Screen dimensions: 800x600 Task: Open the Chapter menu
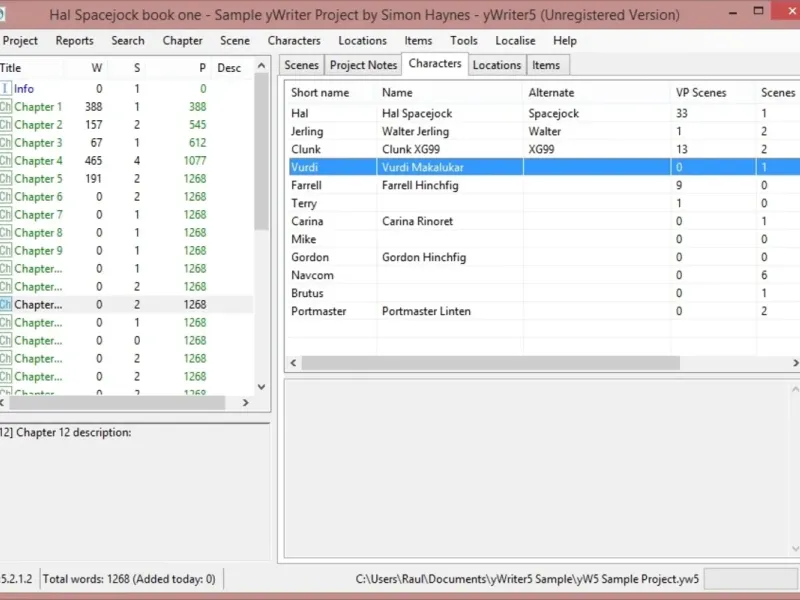click(x=183, y=41)
